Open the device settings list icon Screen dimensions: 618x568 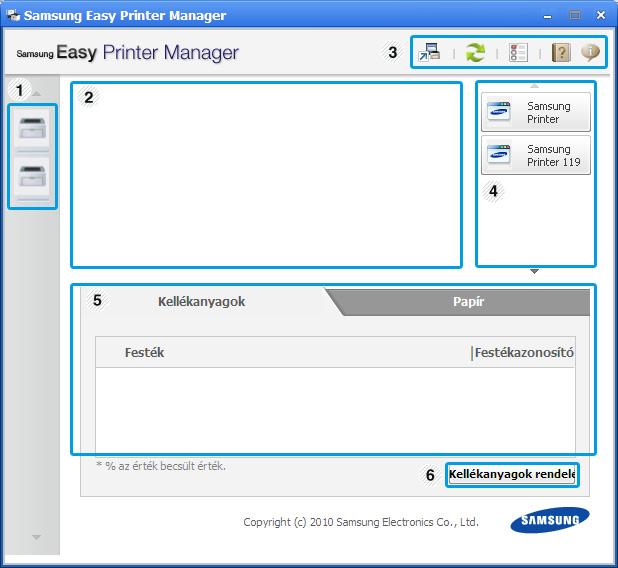click(x=518, y=52)
